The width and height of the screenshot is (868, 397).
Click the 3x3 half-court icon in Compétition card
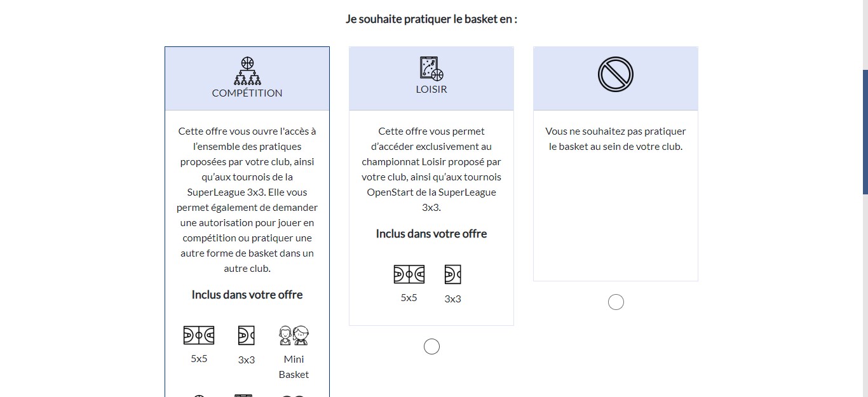(x=246, y=335)
